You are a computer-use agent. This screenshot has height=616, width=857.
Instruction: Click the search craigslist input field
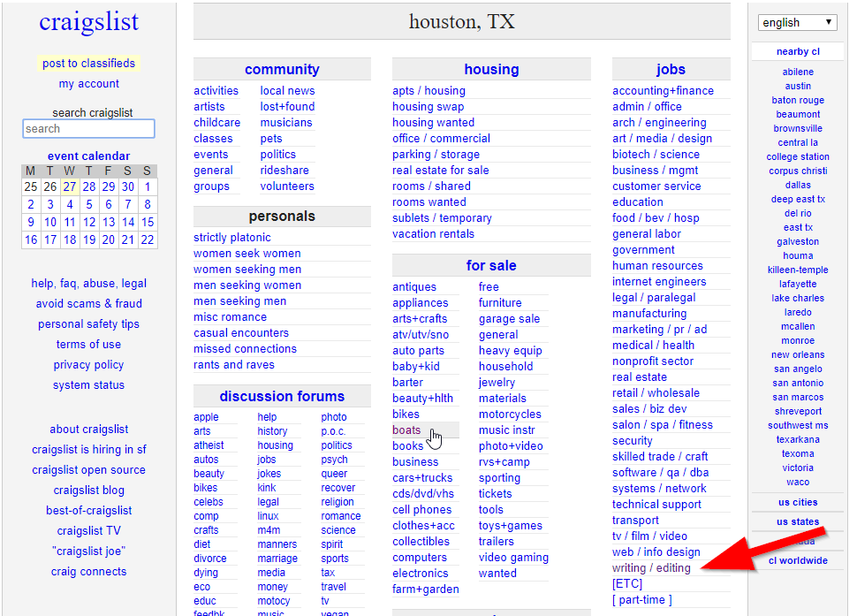click(89, 128)
